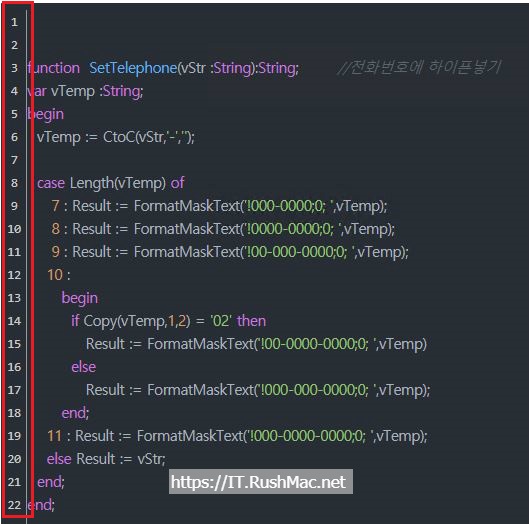
Task: Click the begin keyword on line 5
Action: tap(46, 114)
